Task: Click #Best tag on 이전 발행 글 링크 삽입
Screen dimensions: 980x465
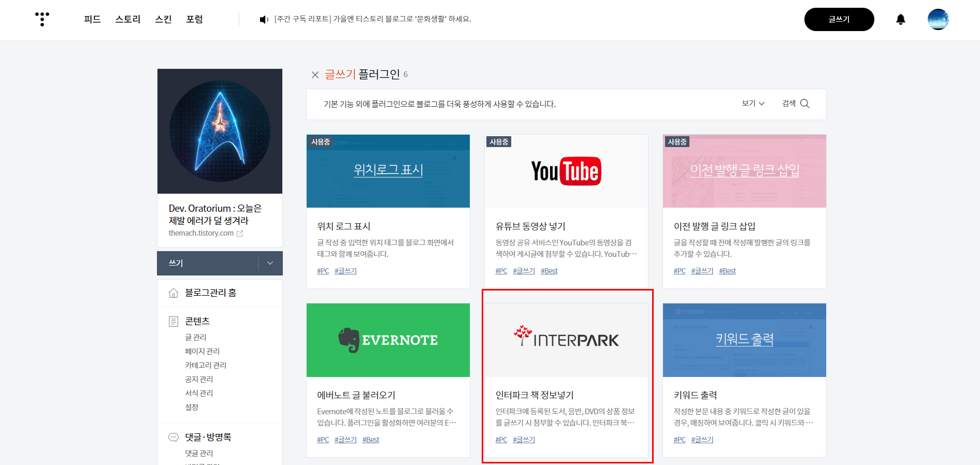Action: point(727,271)
